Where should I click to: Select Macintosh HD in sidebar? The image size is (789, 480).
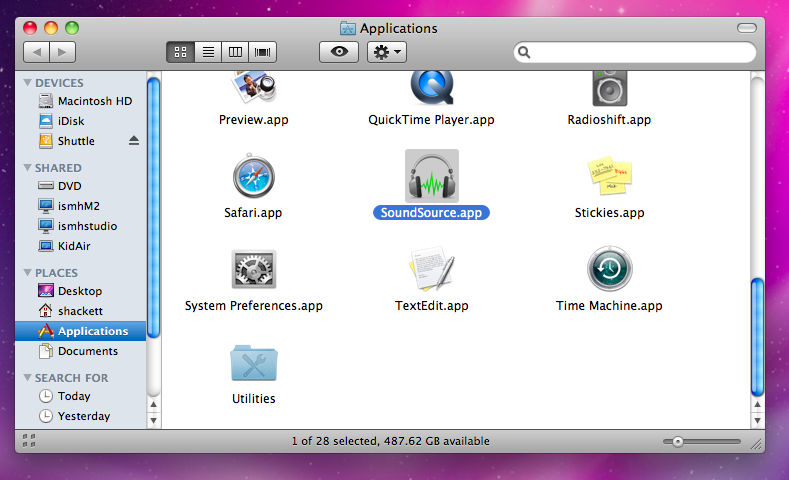[81, 101]
